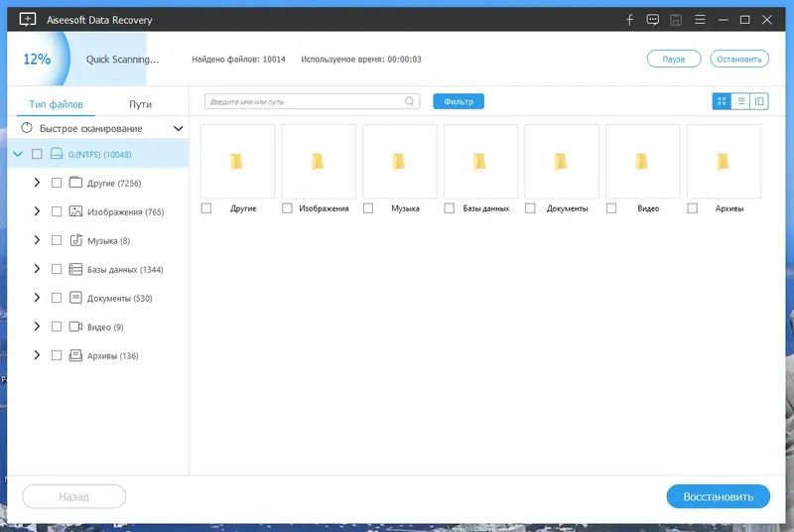Expand the Изображения (765) node
The width and height of the screenshot is (794, 532).
coord(37,211)
